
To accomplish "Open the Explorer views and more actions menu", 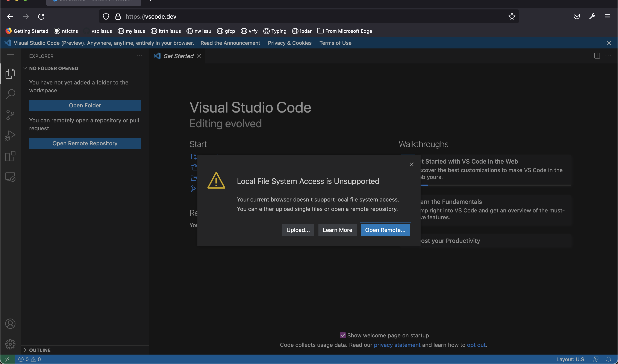I will coord(139,56).
